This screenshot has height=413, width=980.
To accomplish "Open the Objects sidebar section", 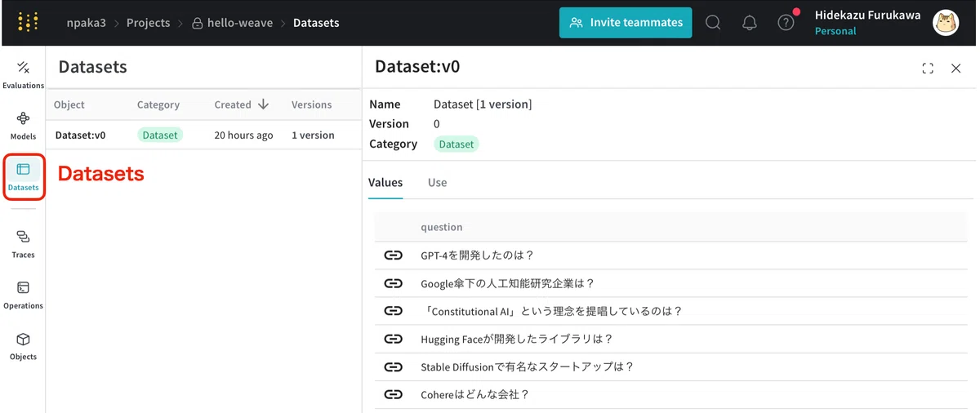I will click(23, 346).
